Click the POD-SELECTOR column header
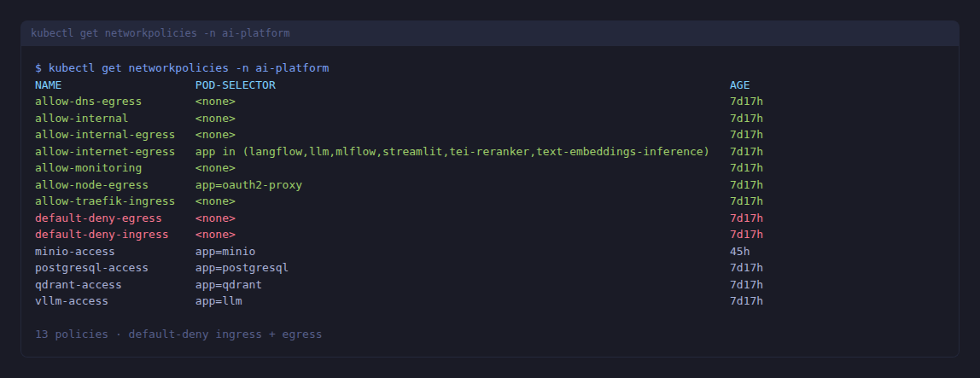The image size is (980, 378). coord(236,85)
